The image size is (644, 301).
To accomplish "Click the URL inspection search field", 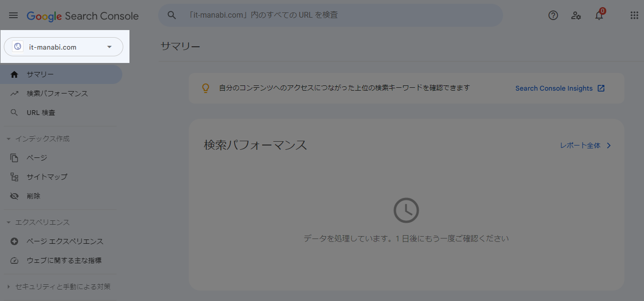I will [330, 15].
